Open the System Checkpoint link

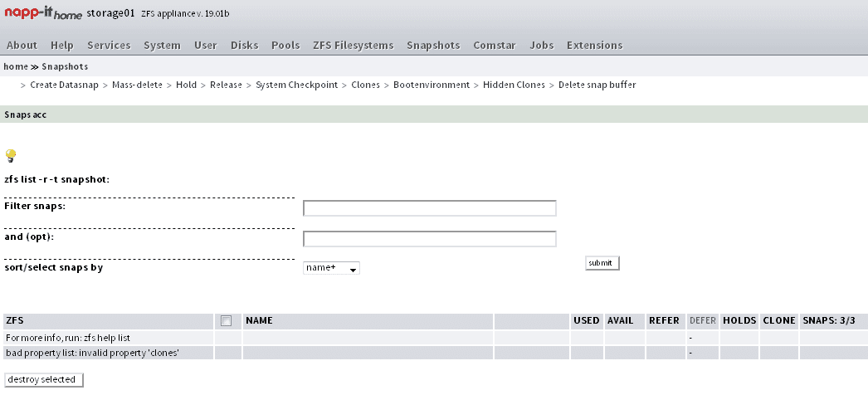point(297,85)
